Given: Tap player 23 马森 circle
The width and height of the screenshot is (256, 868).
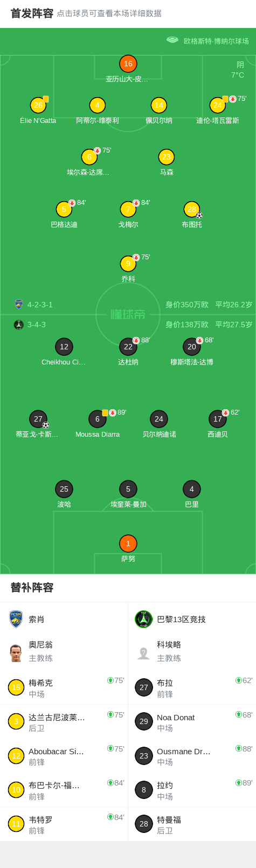Looking at the screenshot, I should (x=166, y=157).
